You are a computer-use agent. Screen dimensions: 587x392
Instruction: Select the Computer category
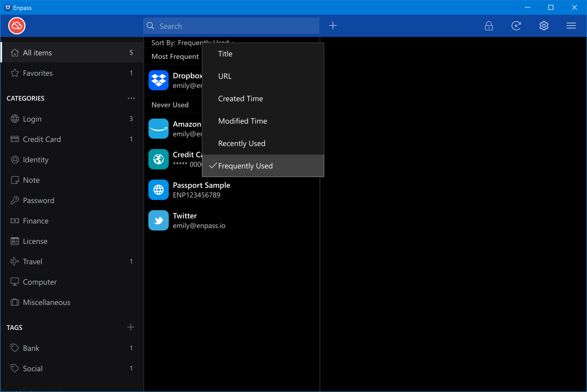pyautogui.click(x=72, y=282)
